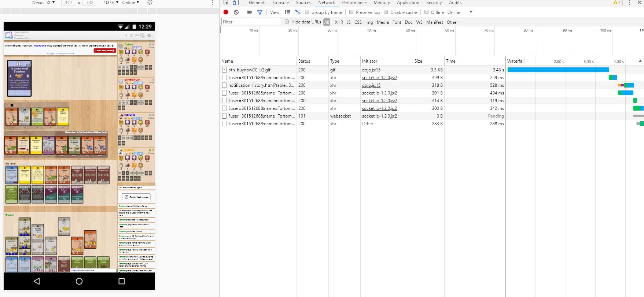Screen dimensions: 644x297
Task: Check the Disable cache option
Action: 386,12
